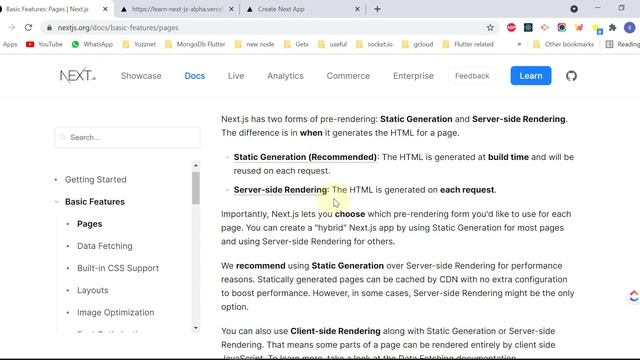The width and height of the screenshot is (640, 360).
Task: Open the WhatsApp bookmark
Action: pos(92,44)
